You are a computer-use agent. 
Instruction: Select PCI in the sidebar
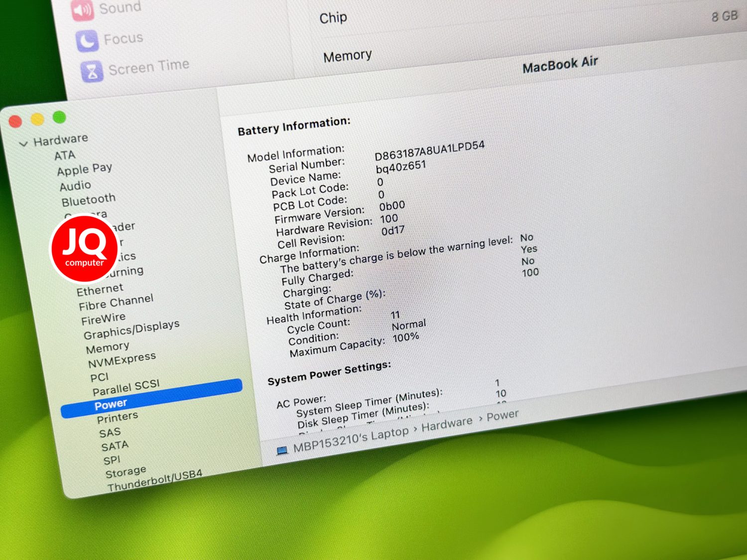[x=99, y=377]
